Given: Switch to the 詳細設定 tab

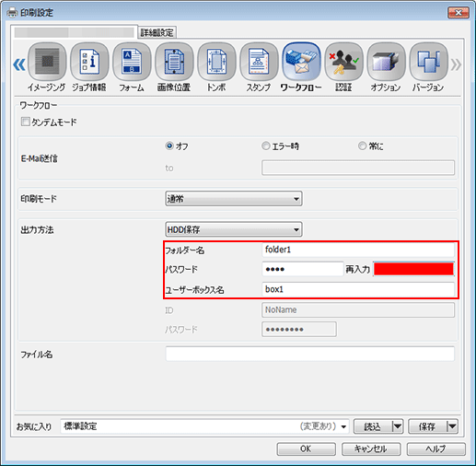Looking at the screenshot, I should click(157, 32).
